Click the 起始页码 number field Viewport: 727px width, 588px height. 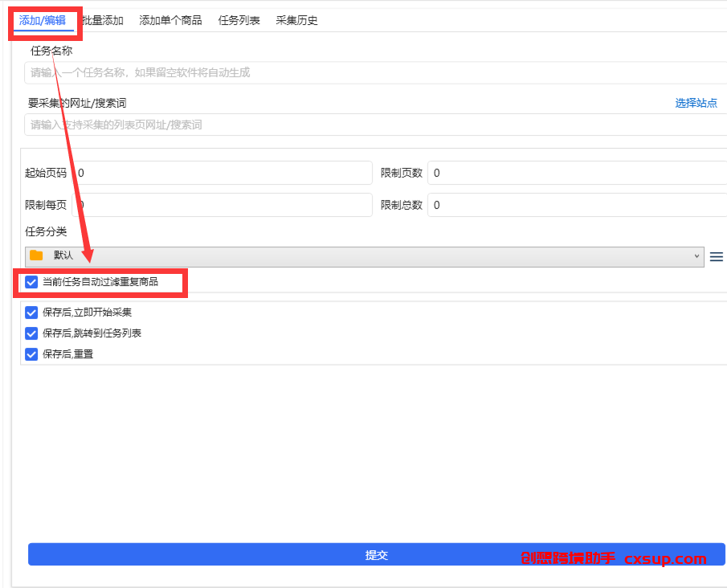coord(222,173)
